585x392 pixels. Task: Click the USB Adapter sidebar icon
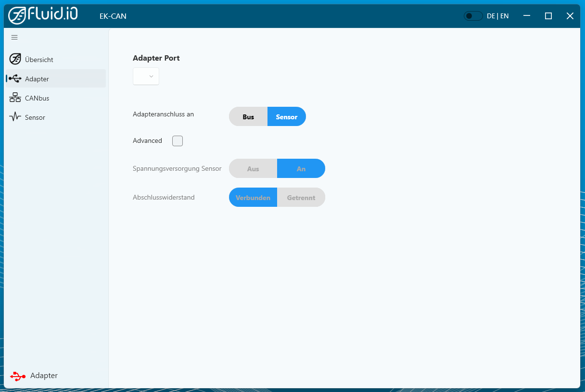(15, 78)
